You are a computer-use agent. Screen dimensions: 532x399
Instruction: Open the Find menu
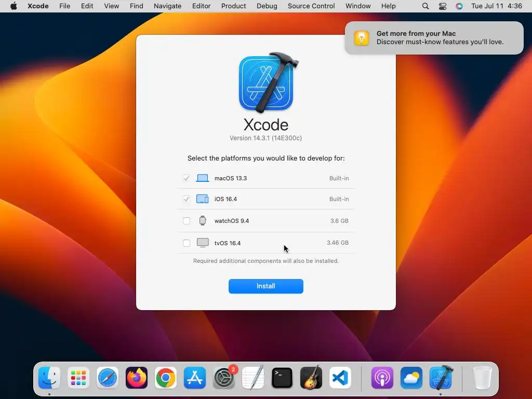pos(137,6)
